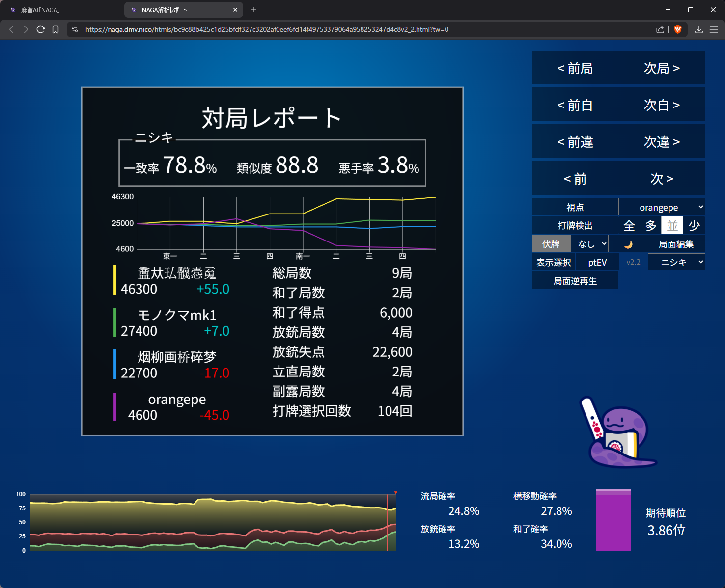Click the browser reload icon
This screenshot has width=725, height=588.
pyautogui.click(x=41, y=29)
